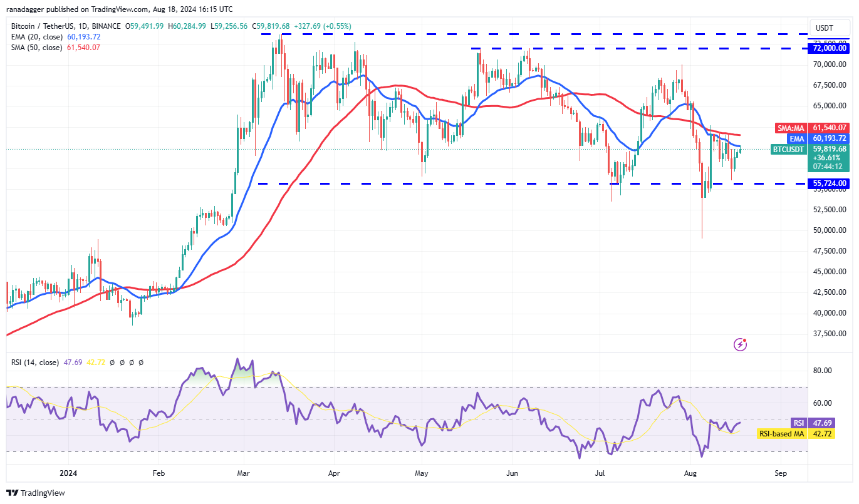Click the purple lightning bolt icon

tap(741, 344)
